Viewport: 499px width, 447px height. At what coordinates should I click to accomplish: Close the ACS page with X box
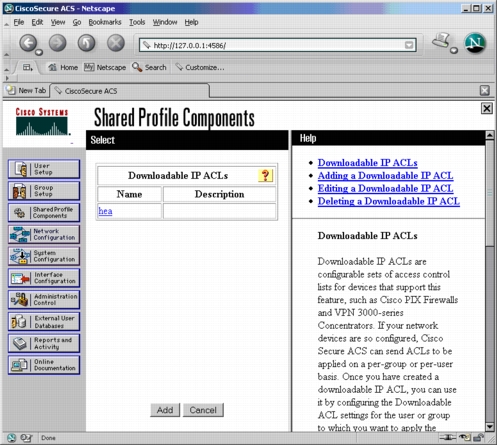(x=487, y=108)
